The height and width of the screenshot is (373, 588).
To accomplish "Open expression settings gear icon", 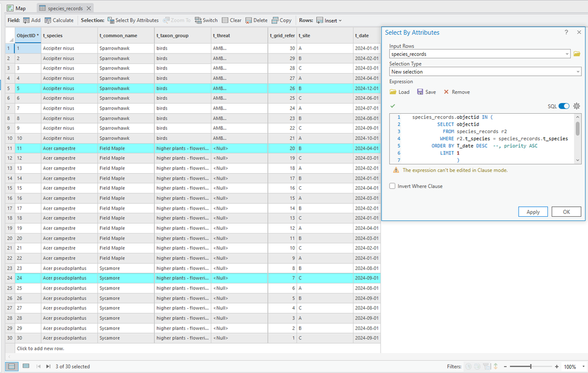I will 577,106.
